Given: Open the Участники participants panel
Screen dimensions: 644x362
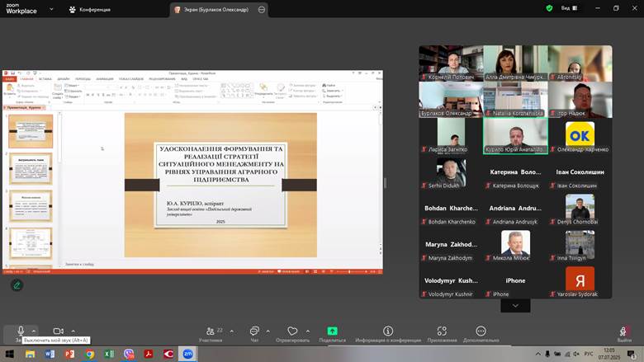Looking at the screenshot, I should click(211, 333).
